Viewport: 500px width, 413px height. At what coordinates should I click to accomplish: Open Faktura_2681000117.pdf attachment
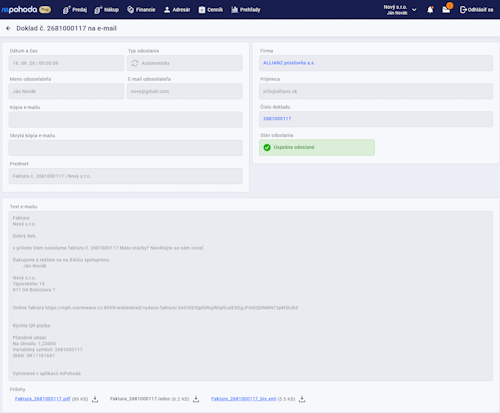tap(42, 399)
